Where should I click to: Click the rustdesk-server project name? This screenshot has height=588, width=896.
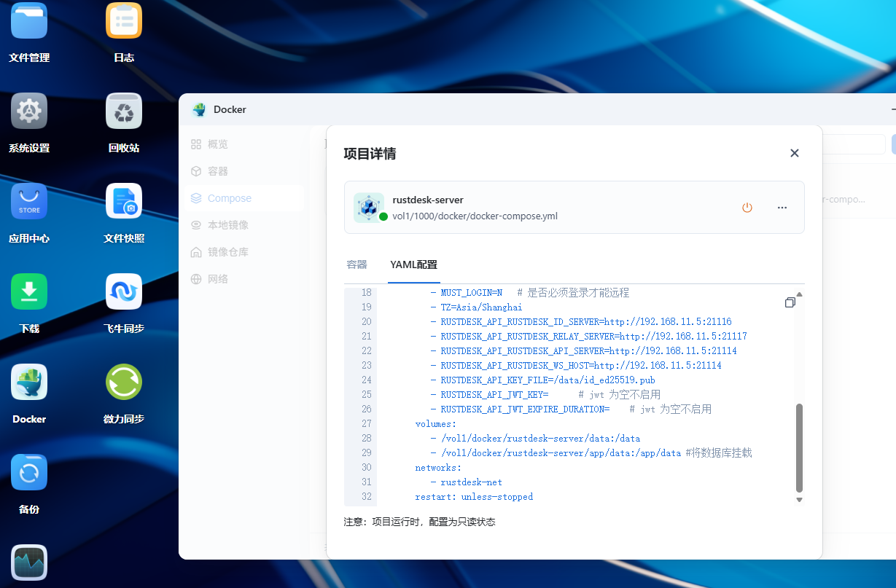click(428, 200)
